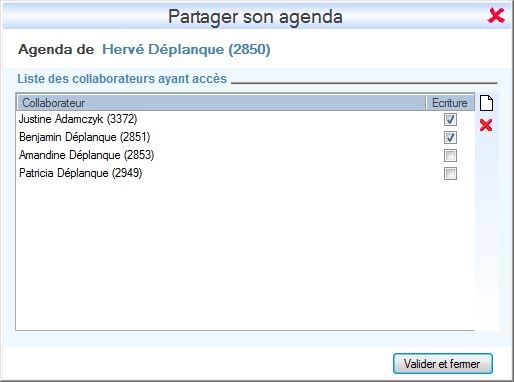
Task: Select the row Patricia Déplanque (2949)
Action: pos(245,173)
